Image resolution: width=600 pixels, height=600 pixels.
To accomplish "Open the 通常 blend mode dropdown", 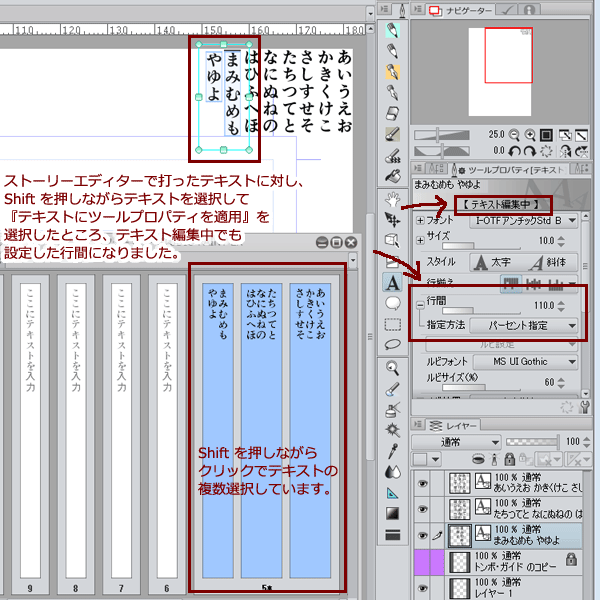I will point(456,442).
